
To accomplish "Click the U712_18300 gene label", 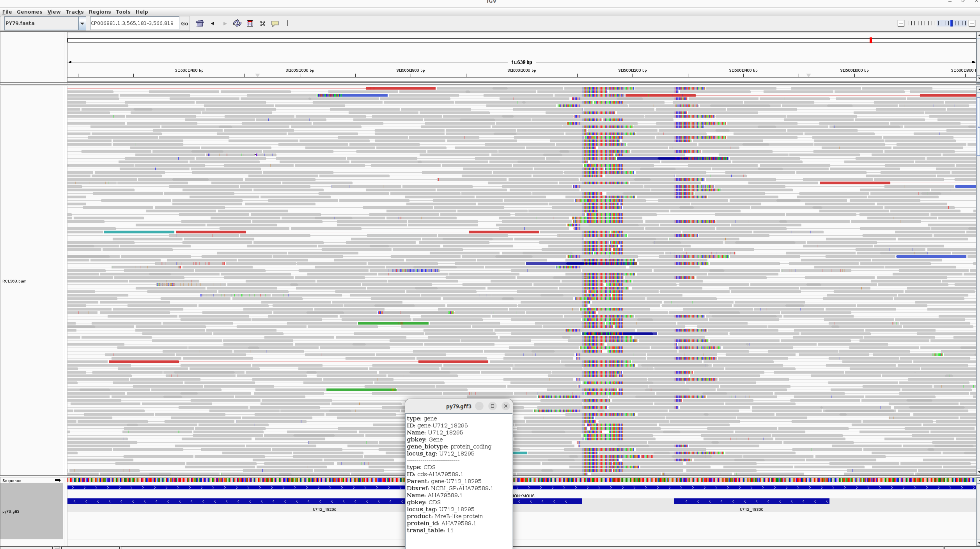I will [751, 509].
